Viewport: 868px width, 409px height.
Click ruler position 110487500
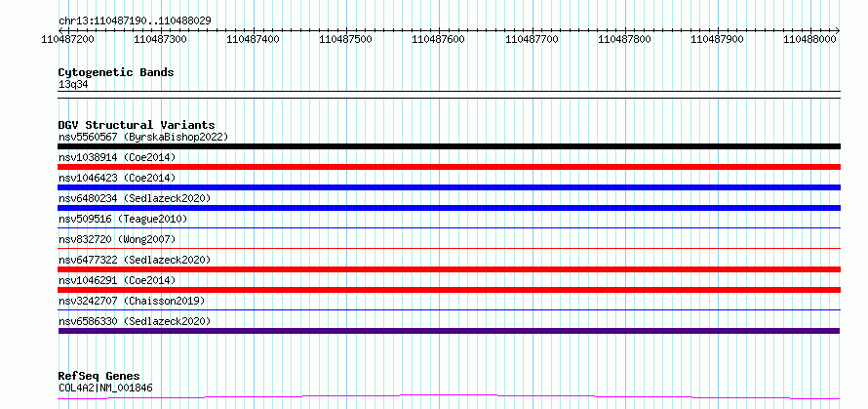coord(346,39)
